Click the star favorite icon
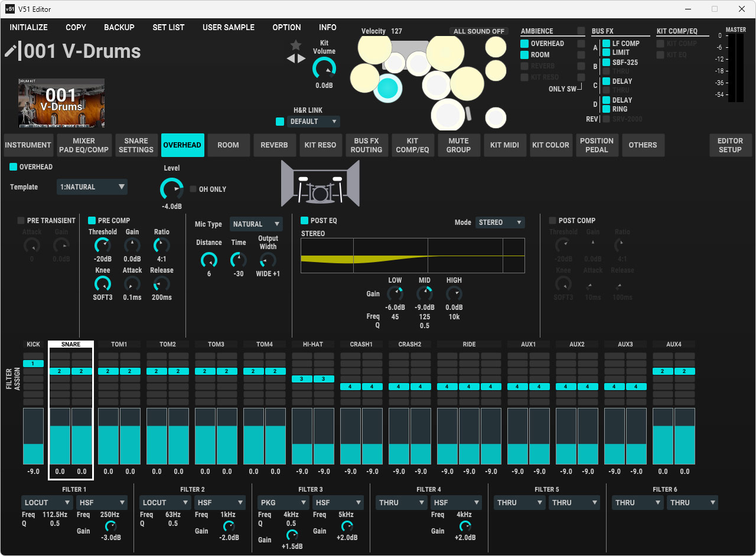This screenshot has width=756, height=556. (x=296, y=46)
